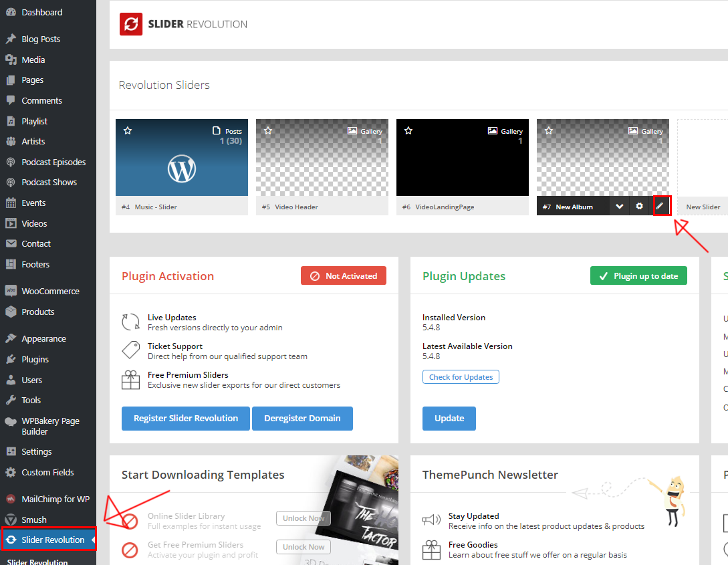Click the Tools wrench icon
This screenshot has width=728, height=565.
coord(11,401)
